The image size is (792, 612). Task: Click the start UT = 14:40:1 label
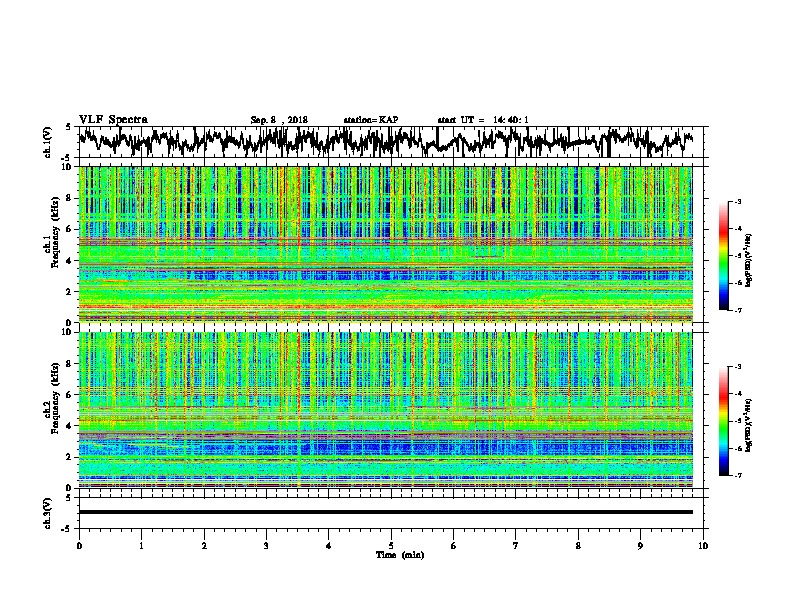482,120
